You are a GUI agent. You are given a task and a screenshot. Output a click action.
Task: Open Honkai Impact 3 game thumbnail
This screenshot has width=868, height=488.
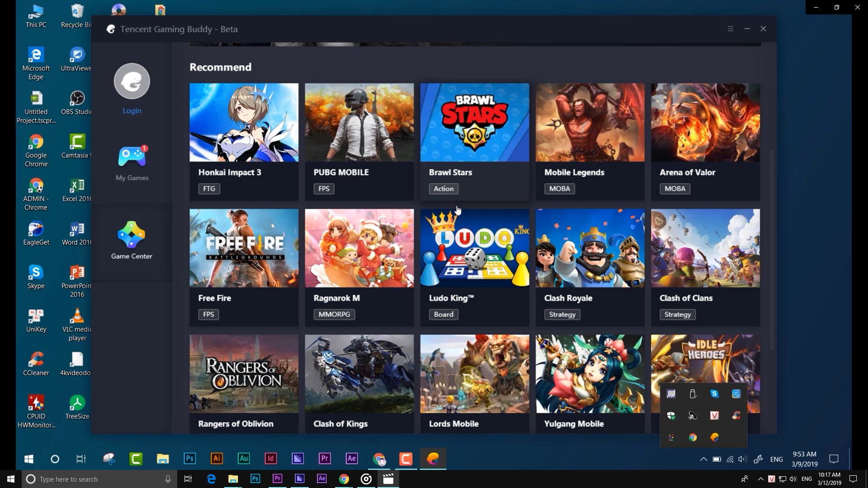[244, 122]
